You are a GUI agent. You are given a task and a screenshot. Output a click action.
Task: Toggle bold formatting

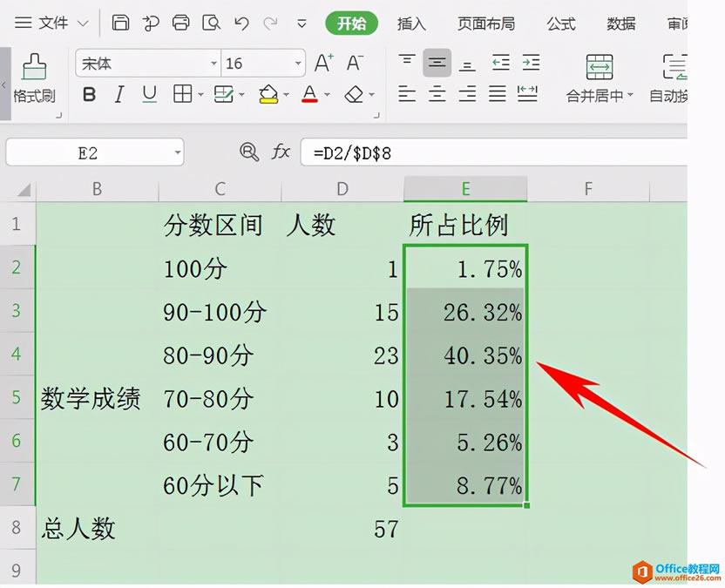click(89, 94)
